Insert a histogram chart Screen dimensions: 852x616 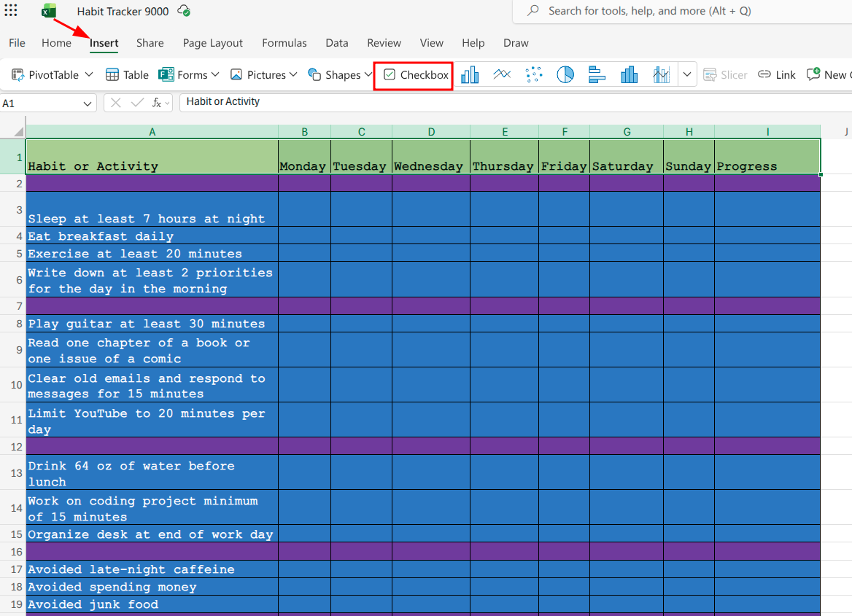click(x=629, y=75)
